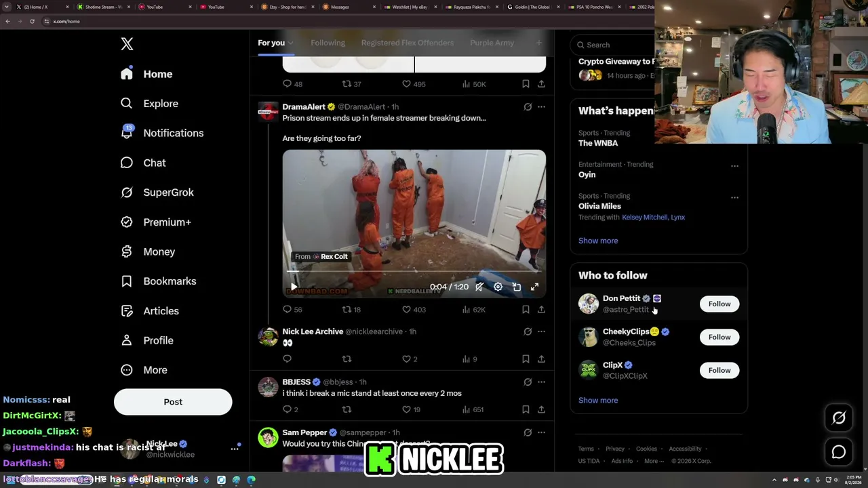
Task: Switch to the Etsy browser tab
Action: coord(288,7)
